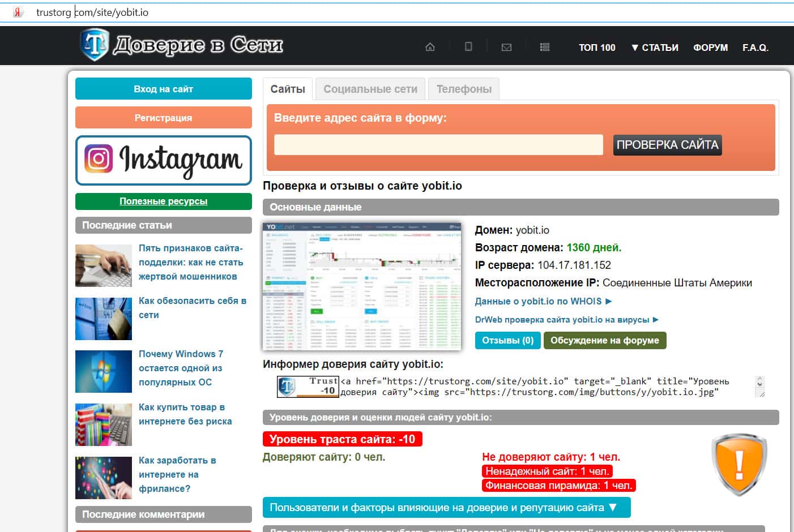
Task: Click the orange warning shield icon
Action: click(739, 464)
